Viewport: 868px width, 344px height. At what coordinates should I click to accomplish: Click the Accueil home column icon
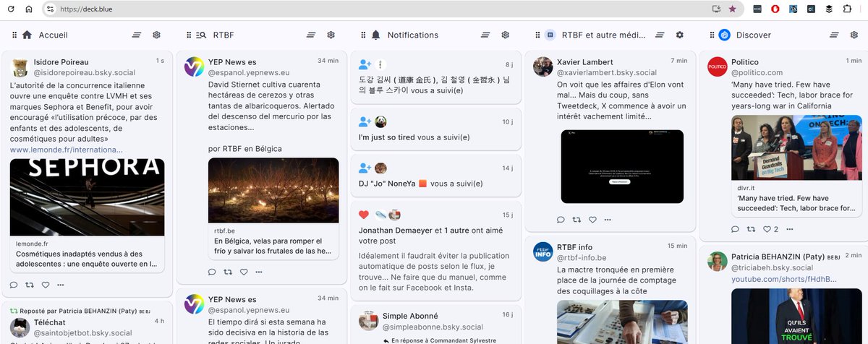tap(27, 35)
